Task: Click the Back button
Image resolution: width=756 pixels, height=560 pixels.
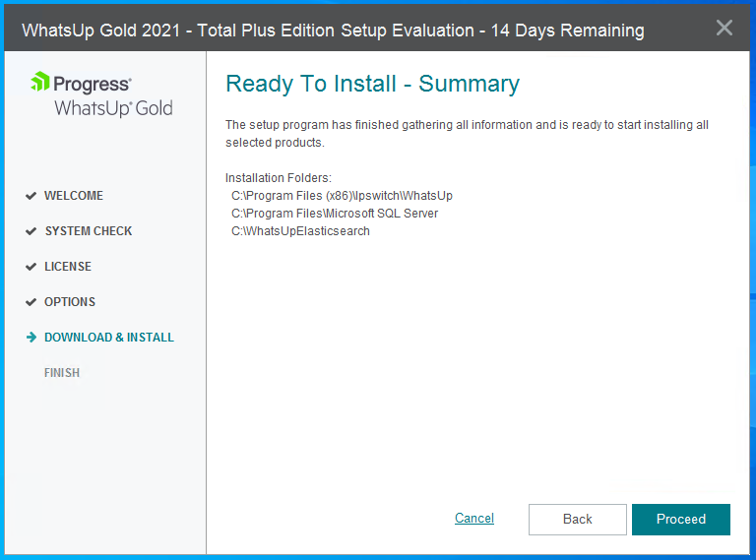Action: (578, 519)
